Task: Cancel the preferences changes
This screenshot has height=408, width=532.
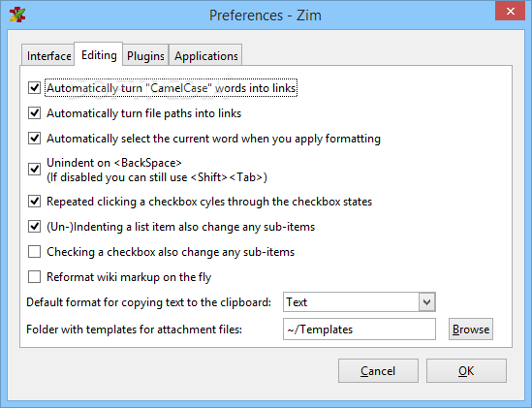Action: (x=378, y=370)
